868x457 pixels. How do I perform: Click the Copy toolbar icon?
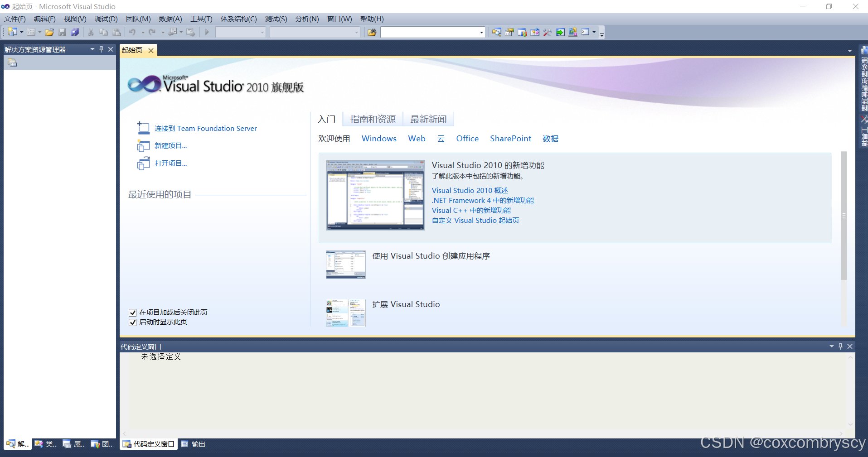click(x=103, y=32)
